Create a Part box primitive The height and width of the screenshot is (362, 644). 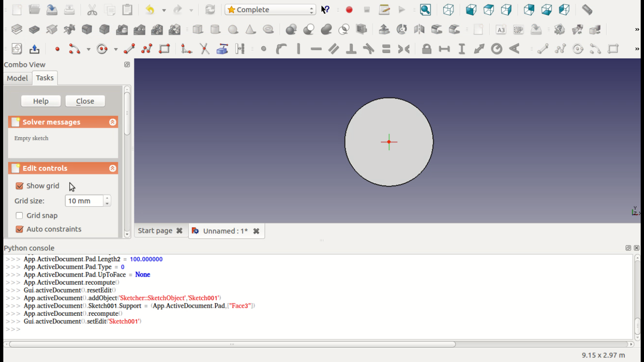(198, 29)
